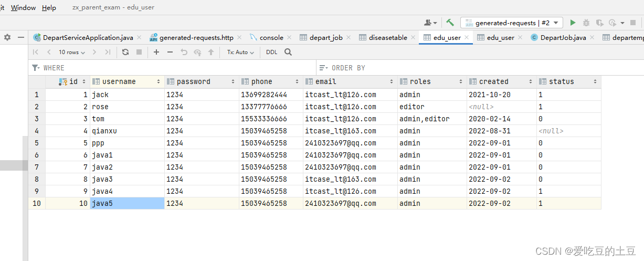This screenshot has width=644, height=261.
Task: Expand the profiler options arrow
Action: pyautogui.click(x=622, y=23)
